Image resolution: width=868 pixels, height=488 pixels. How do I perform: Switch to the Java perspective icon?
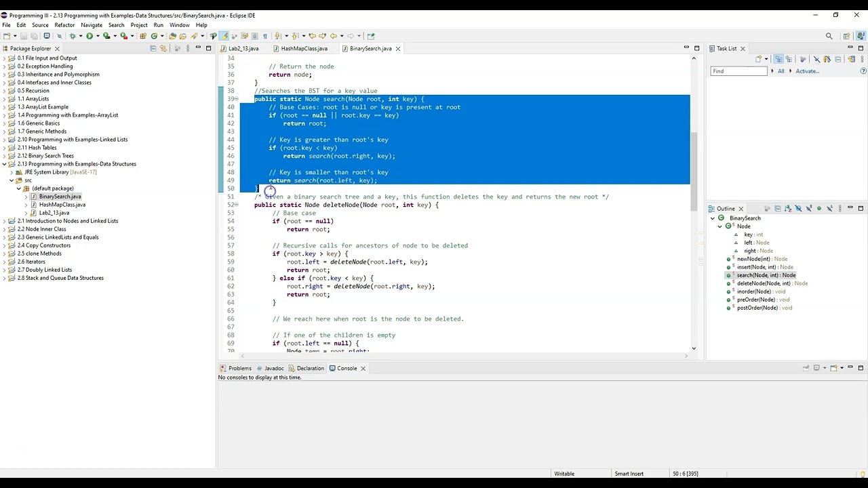tap(860, 36)
